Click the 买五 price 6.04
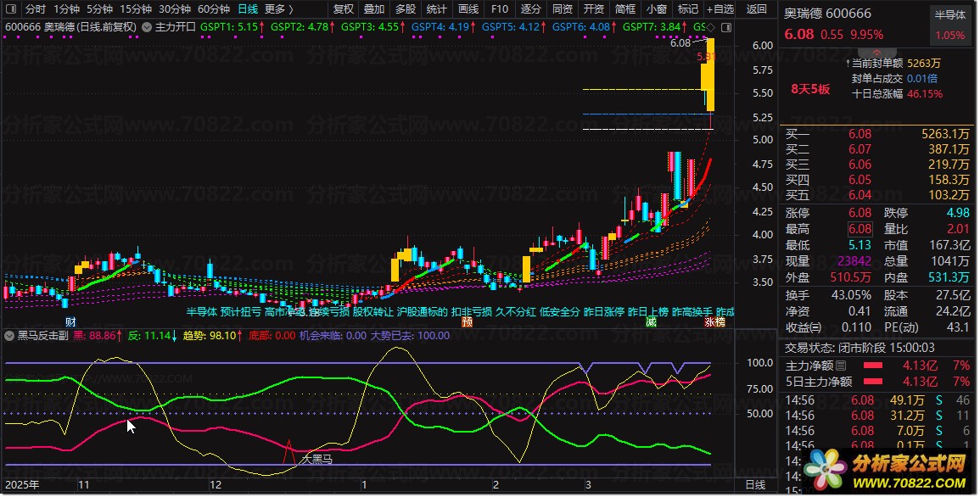Screen dimensions: 980x497 coord(860,195)
